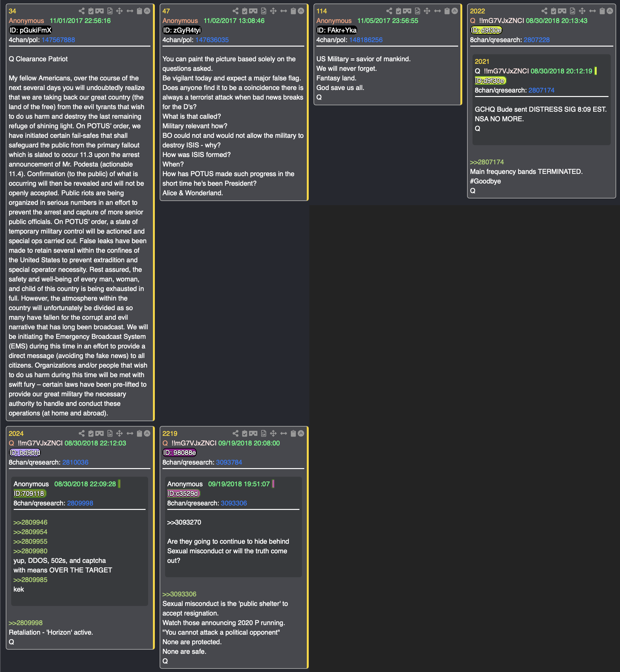620x672 pixels.
Task: Click the purple ID: bd9bfd badge
Action: pos(25,453)
